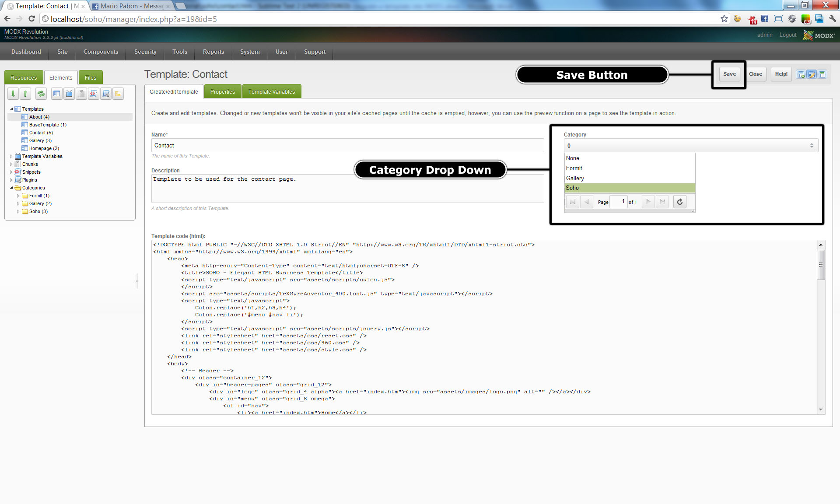
Task: Click the browser address bar
Action: point(381,19)
